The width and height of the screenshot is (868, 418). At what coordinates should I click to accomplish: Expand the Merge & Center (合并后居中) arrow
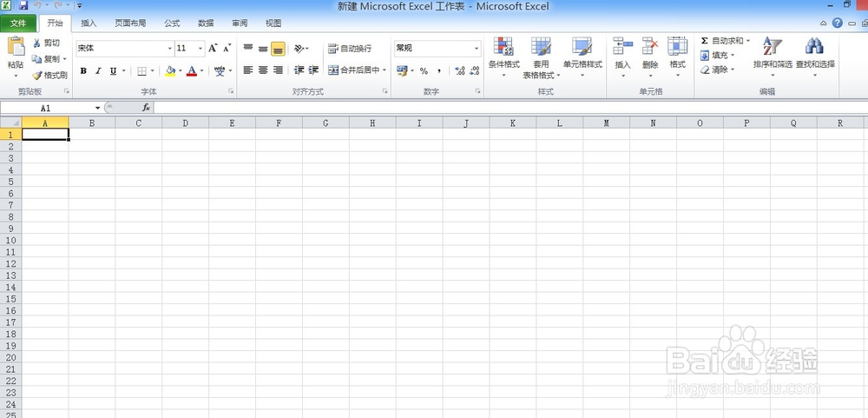click(x=385, y=70)
